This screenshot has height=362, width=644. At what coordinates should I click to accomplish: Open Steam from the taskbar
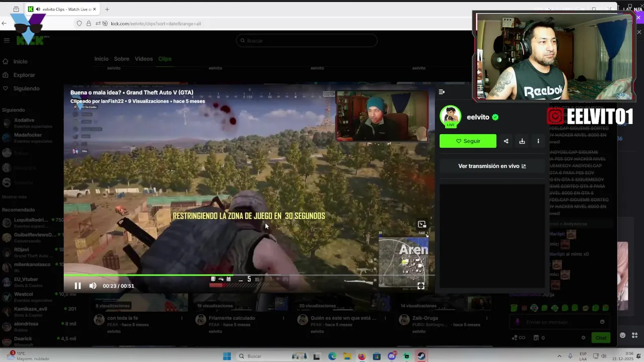(421, 356)
